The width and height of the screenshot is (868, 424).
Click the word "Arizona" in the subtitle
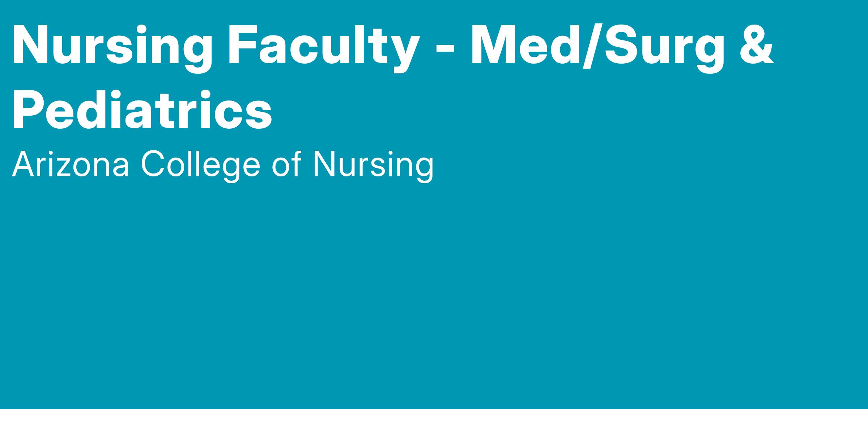coord(71,165)
